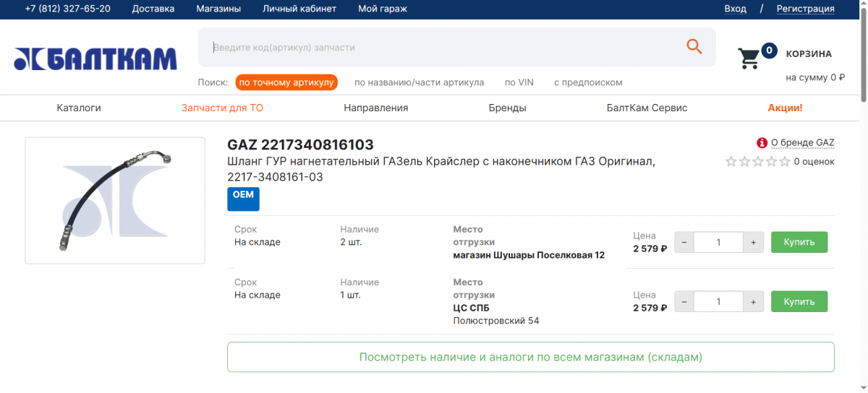Increase quantity for Шушары store item
Screen dimensions: 868x393
[x=753, y=243]
